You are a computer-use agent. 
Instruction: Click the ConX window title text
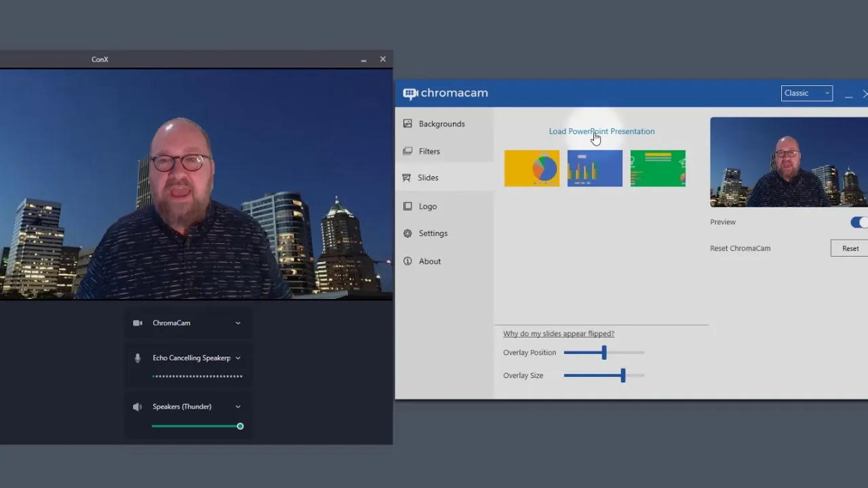100,60
